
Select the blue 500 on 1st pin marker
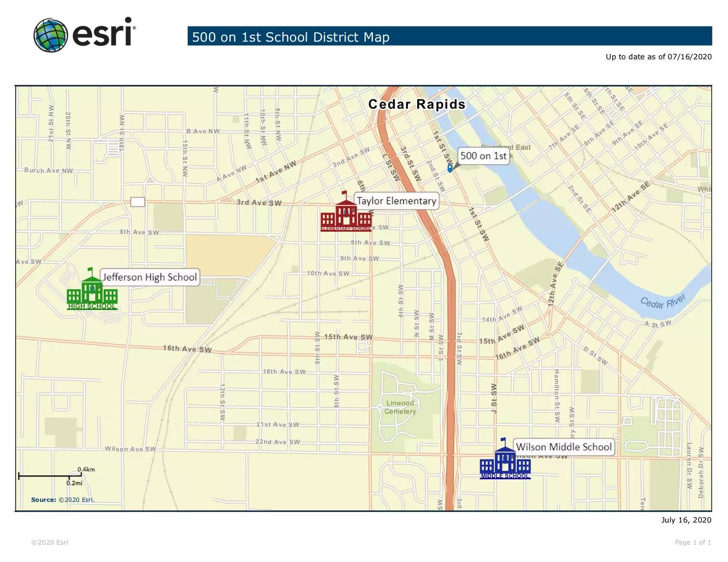[450, 168]
